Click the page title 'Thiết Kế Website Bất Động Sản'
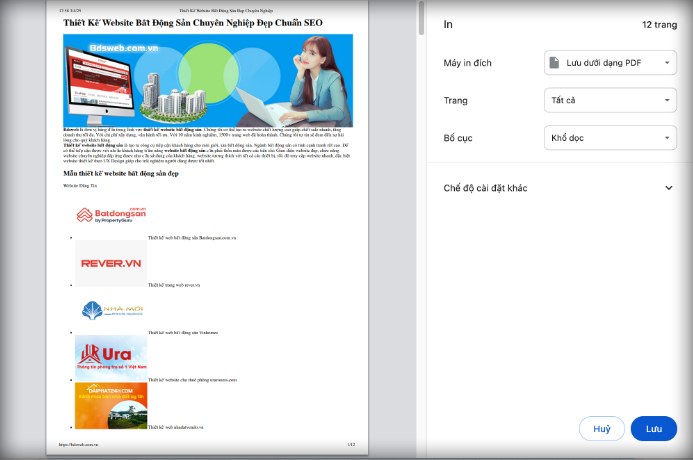 tap(193, 23)
